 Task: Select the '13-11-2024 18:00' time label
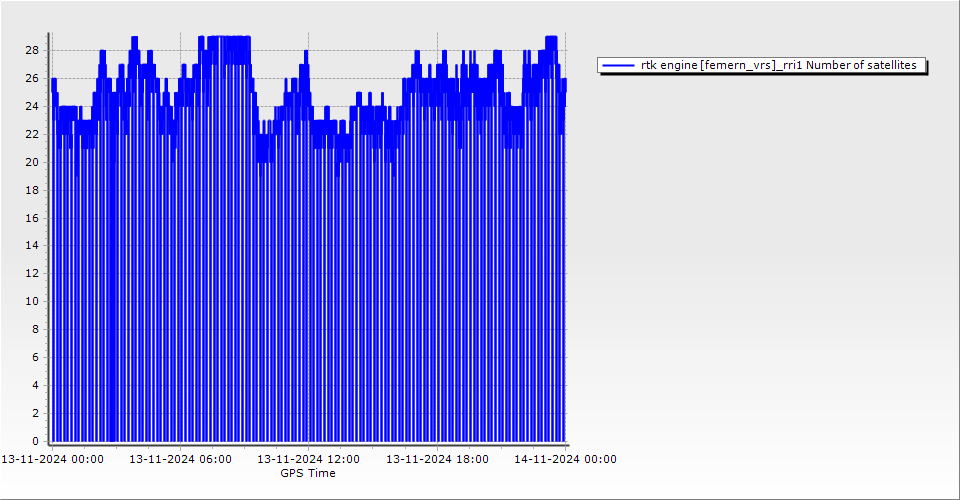point(437,460)
